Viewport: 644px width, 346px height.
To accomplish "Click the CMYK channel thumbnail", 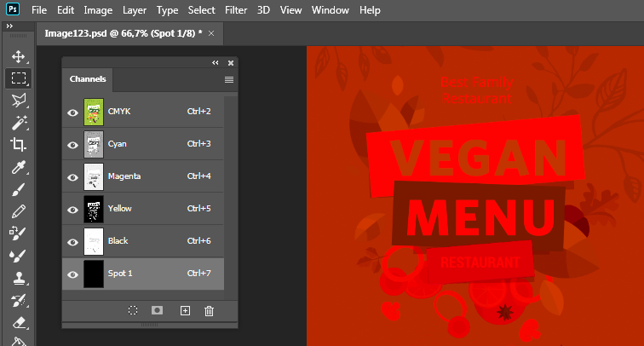I will point(94,112).
